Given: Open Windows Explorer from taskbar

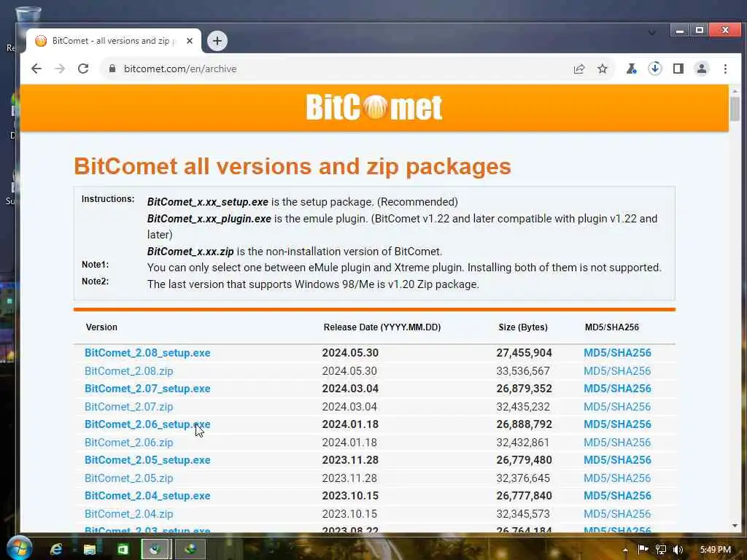Looking at the screenshot, I should pos(90,550).
